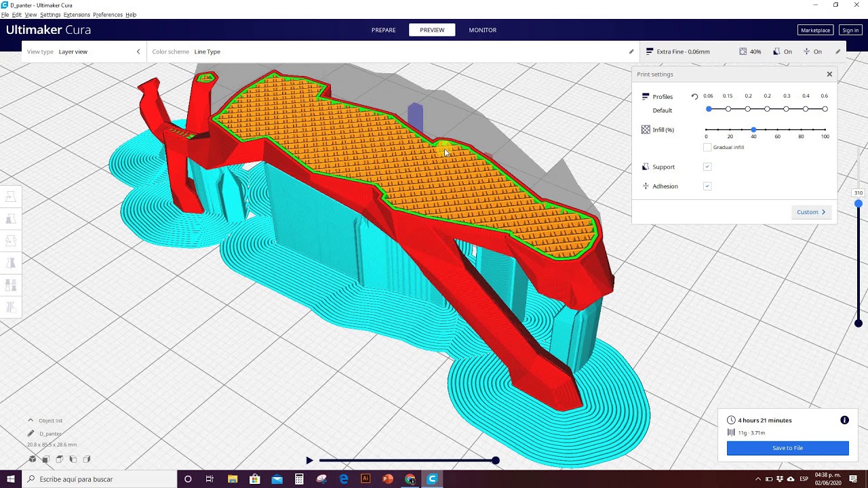Open Calculator from the taskbar
The height and width of the screenshot is (488, 868).
click(x=299, y=479)
